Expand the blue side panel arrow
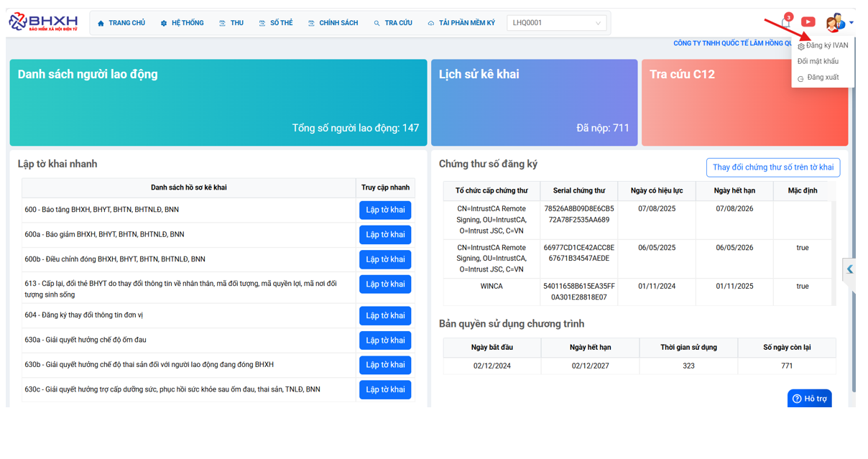The width and height of the screenshot is (868, 459). click(849, 269)
